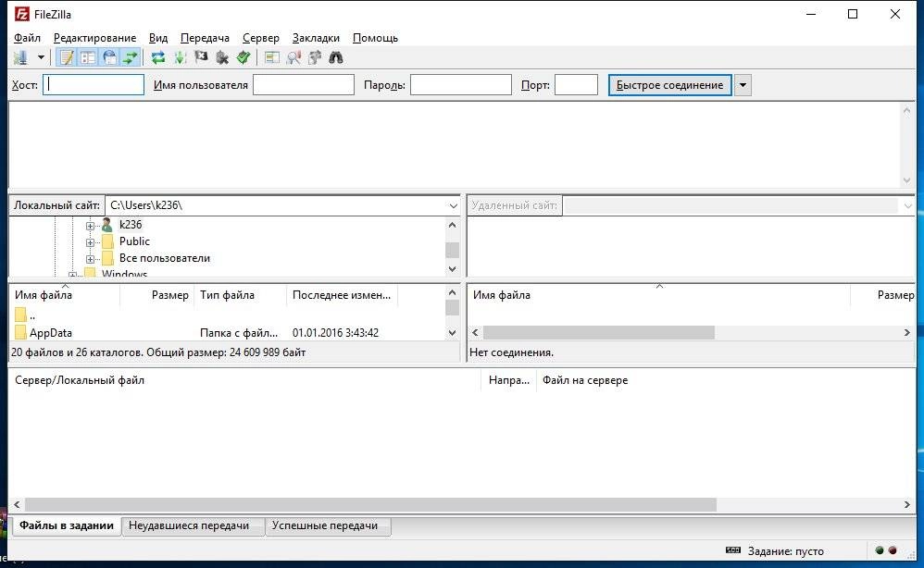Sort local files by Размер column
The image size is (924, 568).
coord(157,295)
